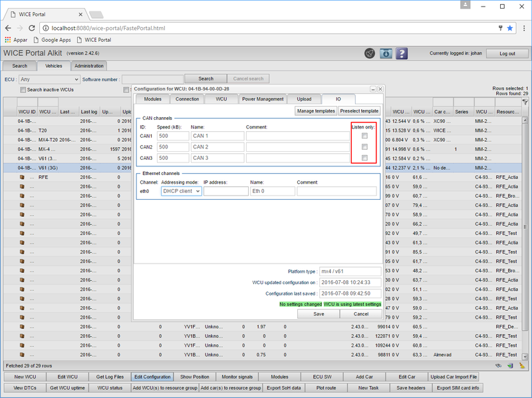
Task: Click the site info icon in address bar
Action: pyautogui.click(x=45, y=28)
